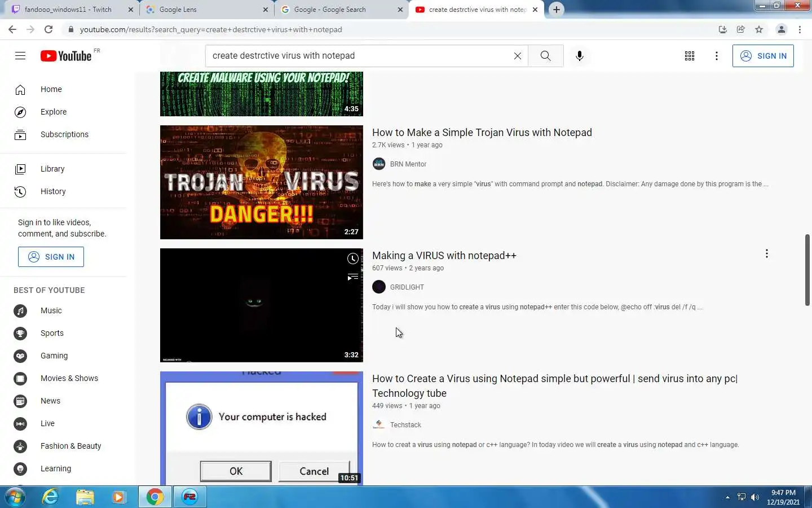Image resolution: width=812 pixels, height=508 pixels.
Task: Open File Explorer from taskbar
Action: tap(85, 497)
